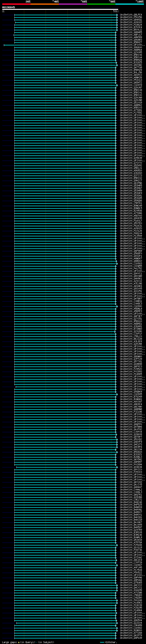This screenshot has height=644, width=146.
Task: Open hit UniRef100_Q6DHT2
Action: (131, 82)
